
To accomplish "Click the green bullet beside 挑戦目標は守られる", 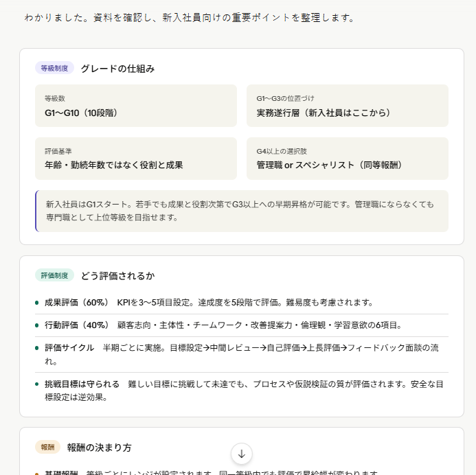I will pos(37,384).
